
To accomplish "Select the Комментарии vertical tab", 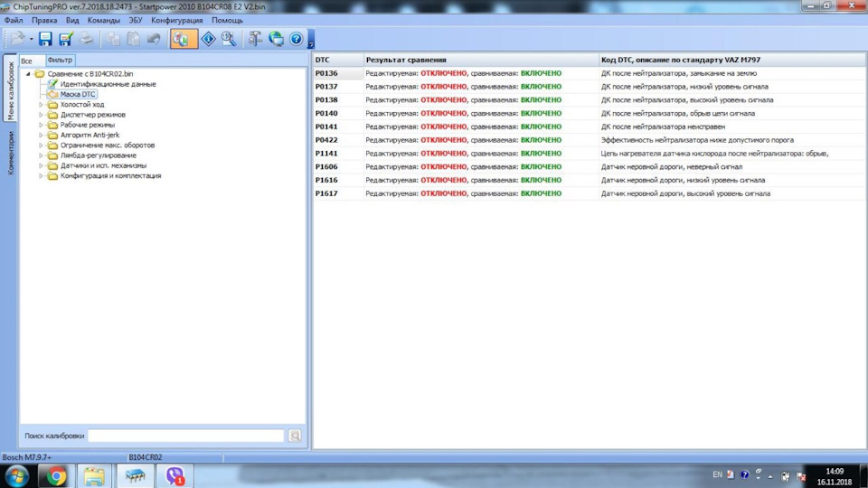I will pyautogui.click(x=10, y=154).
